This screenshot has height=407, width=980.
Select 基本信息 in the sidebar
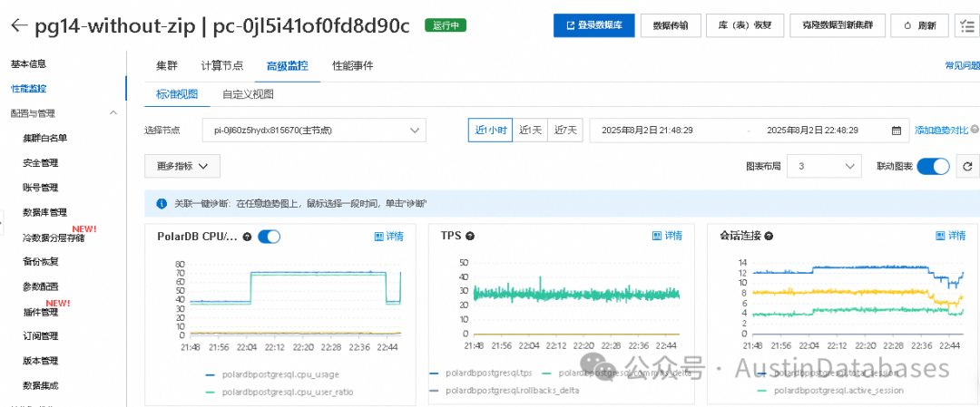29,63
